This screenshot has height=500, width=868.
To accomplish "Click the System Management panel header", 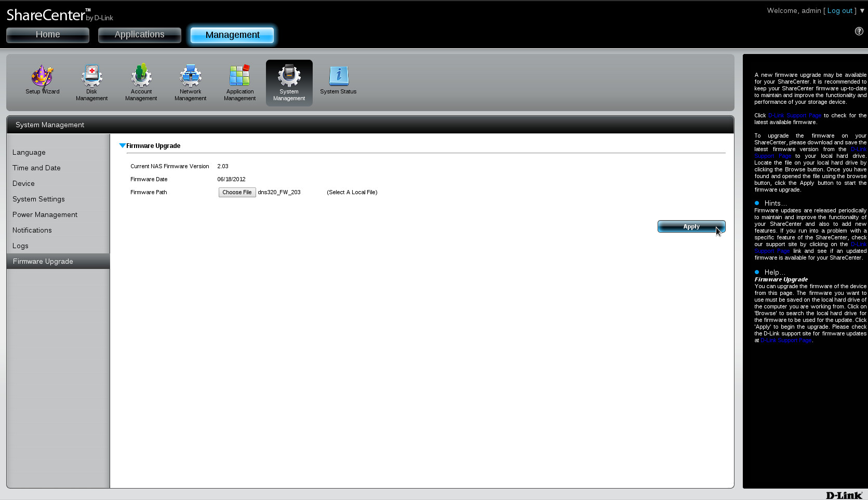I will [x=370, y=125].
